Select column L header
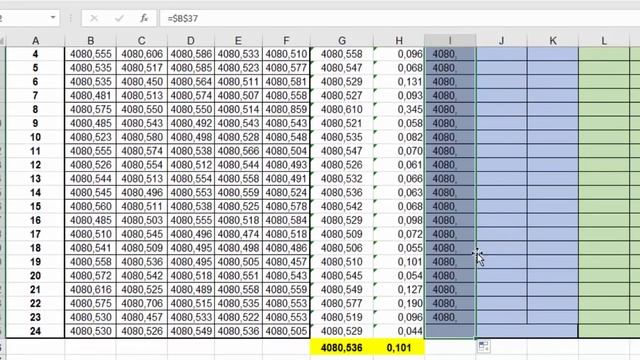The width and height of the screenshot is (640, 360). (x=604, y=40)
